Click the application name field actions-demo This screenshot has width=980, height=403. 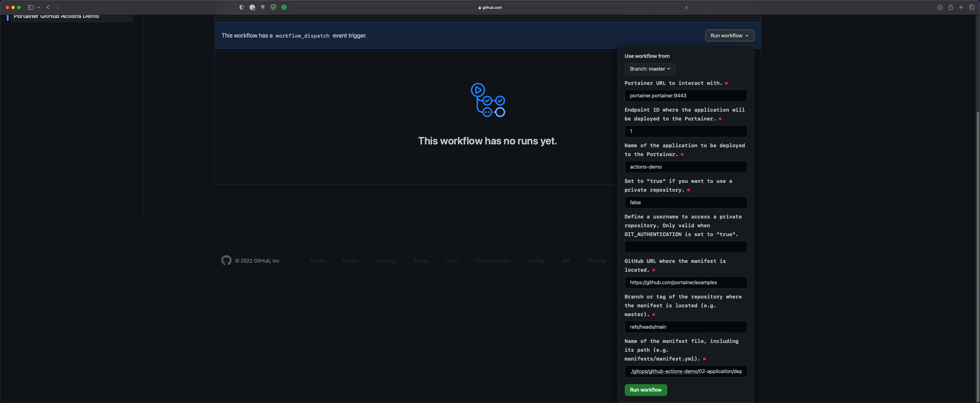(x=685, y=167)
